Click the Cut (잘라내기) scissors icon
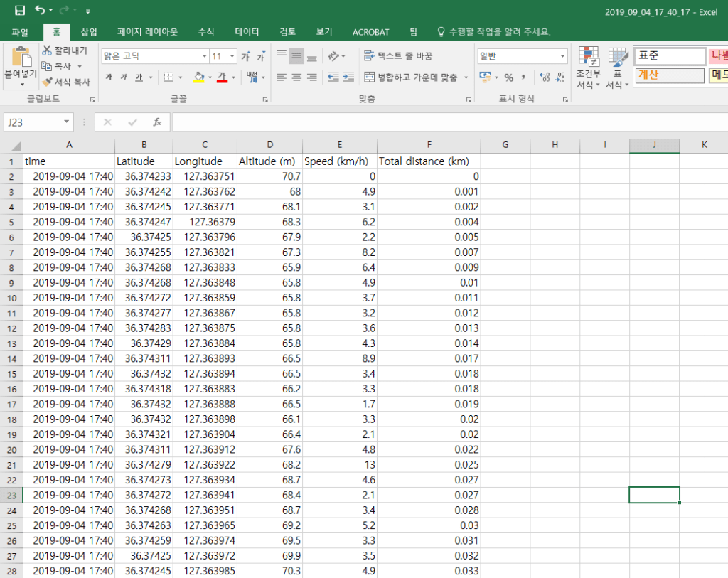 pyautogui.click(x=47, y=50)
